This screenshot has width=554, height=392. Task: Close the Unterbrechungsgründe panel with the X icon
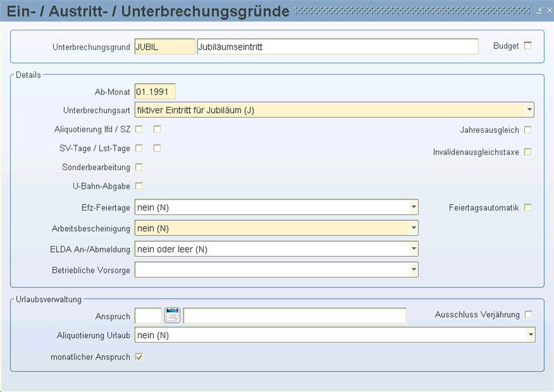548,10
